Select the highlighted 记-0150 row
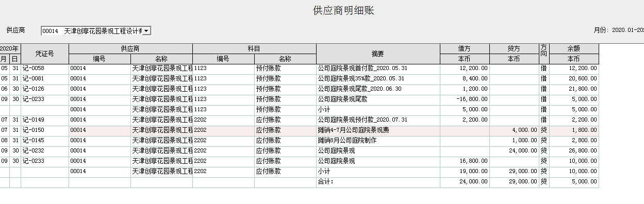644x204 pixels. (x=299, y=130)
